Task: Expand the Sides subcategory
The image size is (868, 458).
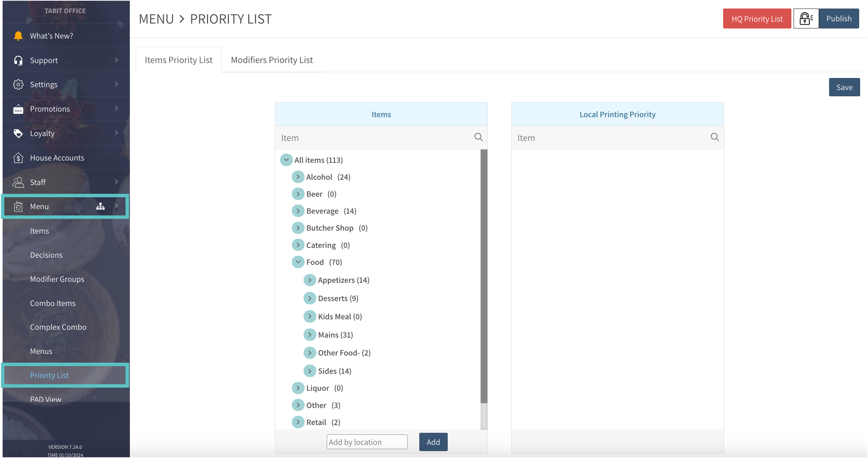Action: (310, 371)
